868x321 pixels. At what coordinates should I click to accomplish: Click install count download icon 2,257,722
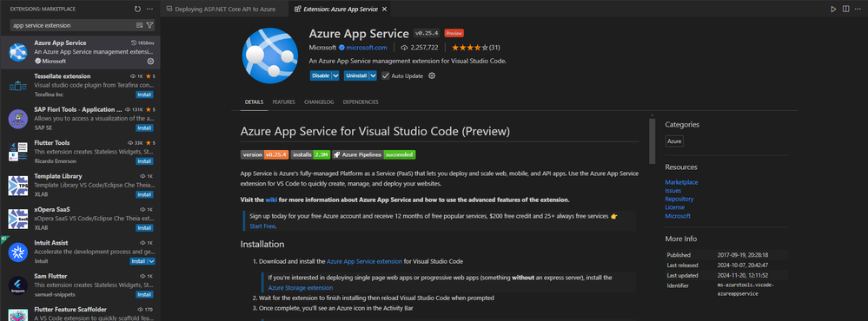point(404,48)
